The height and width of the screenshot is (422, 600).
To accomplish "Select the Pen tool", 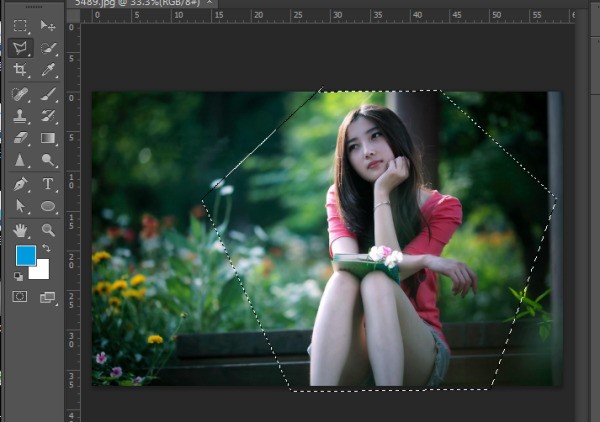I will [20, 184].
